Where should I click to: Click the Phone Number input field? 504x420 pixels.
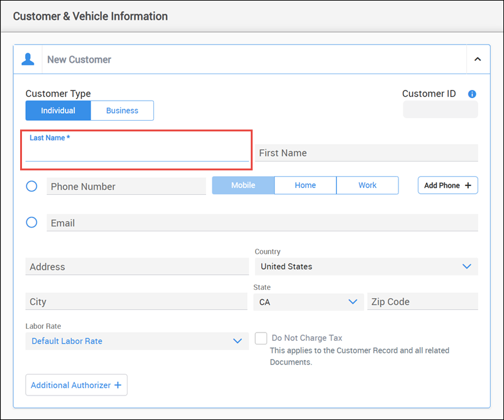(x=126, y=186)
